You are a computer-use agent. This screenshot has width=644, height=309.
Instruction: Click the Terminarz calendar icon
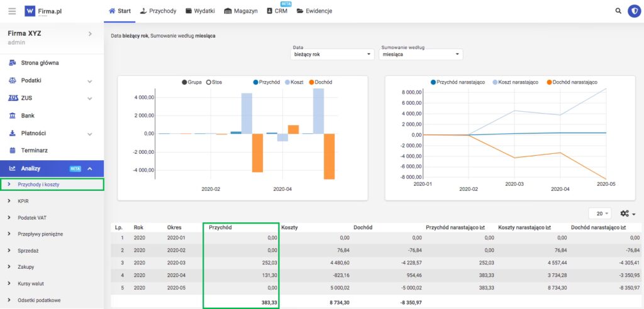coord(13,150)
